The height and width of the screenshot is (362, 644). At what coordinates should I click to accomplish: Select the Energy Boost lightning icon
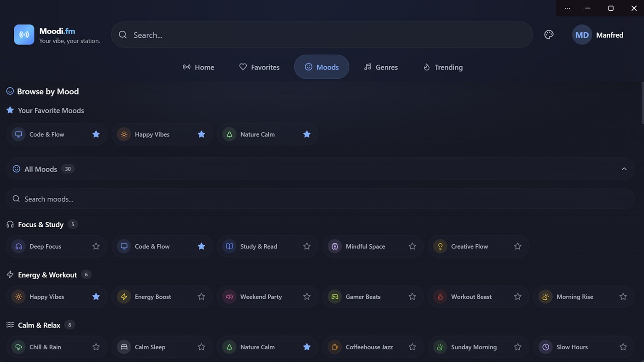tap(124, 297)
